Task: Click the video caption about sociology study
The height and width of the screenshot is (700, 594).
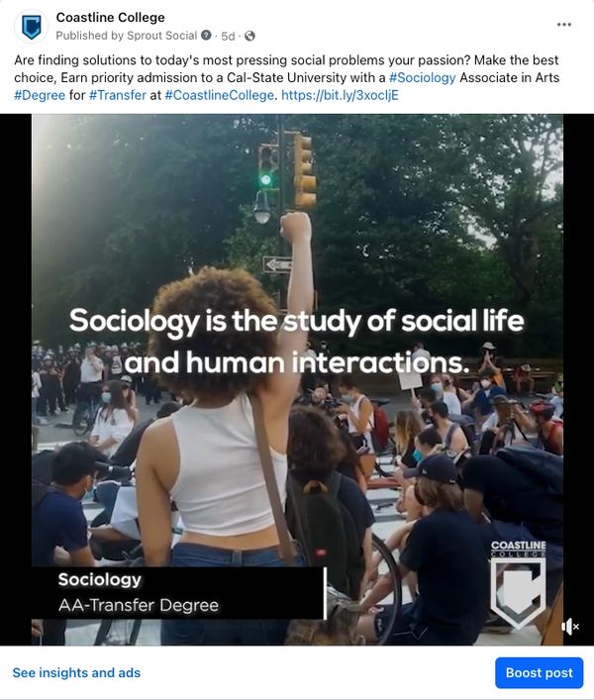Action: [x=297, y=342]
